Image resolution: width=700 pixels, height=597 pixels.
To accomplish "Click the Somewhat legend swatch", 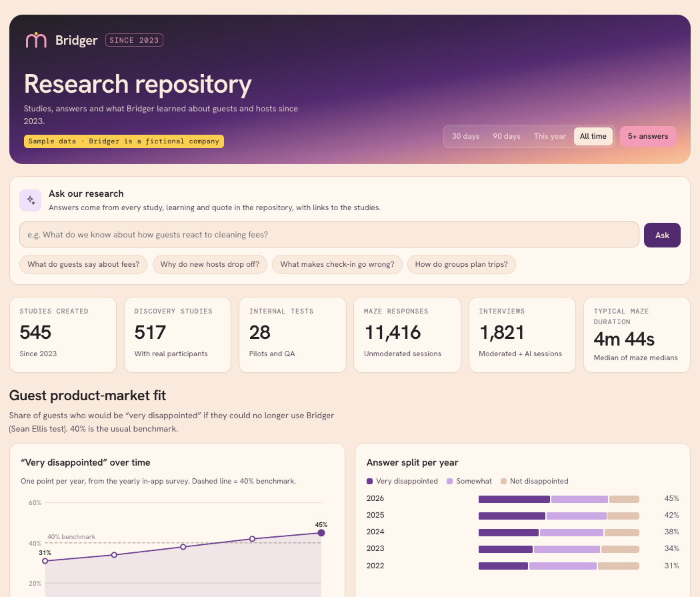I will 449,482.
